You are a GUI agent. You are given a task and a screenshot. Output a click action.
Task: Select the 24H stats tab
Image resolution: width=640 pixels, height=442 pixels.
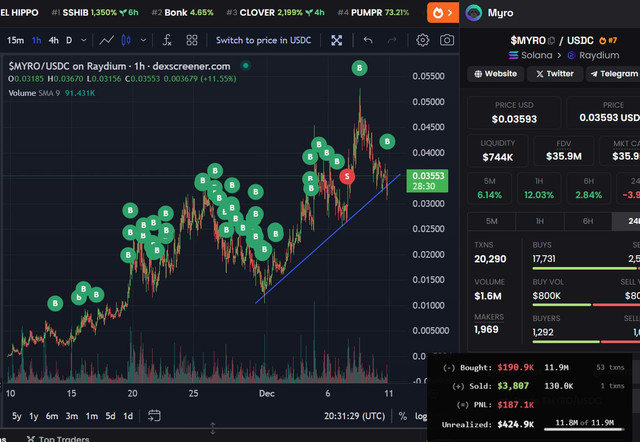click(626, 221)
